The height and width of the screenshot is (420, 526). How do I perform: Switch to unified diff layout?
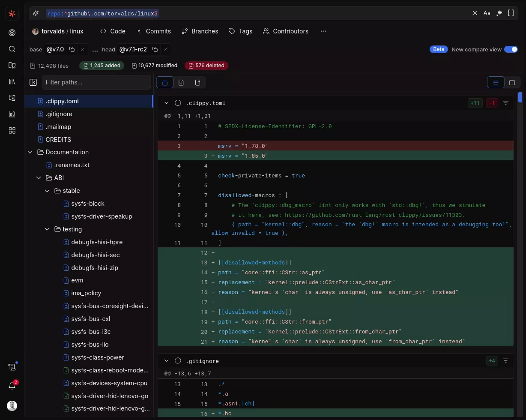pyautogui.click(x=496, y=82)
